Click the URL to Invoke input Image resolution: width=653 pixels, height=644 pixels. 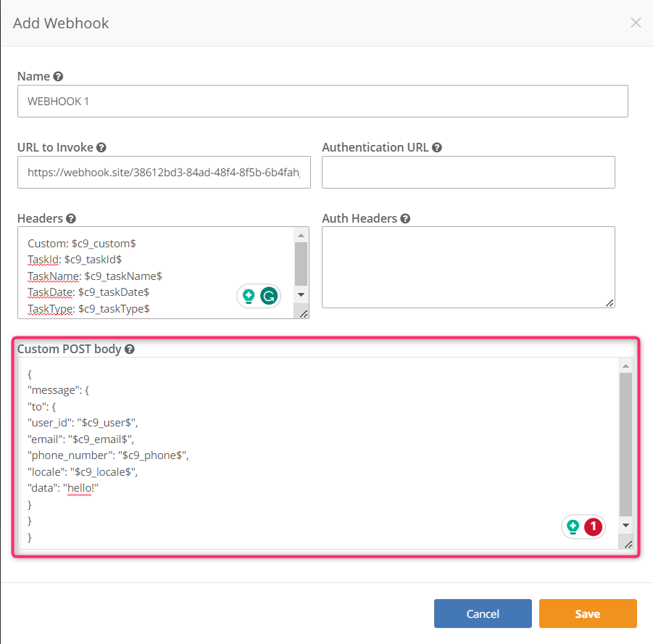164,172
